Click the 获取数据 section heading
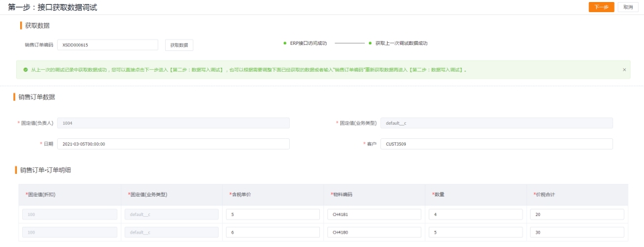The image size is (644, 247). pyautogui.click(x=38, y=26)
